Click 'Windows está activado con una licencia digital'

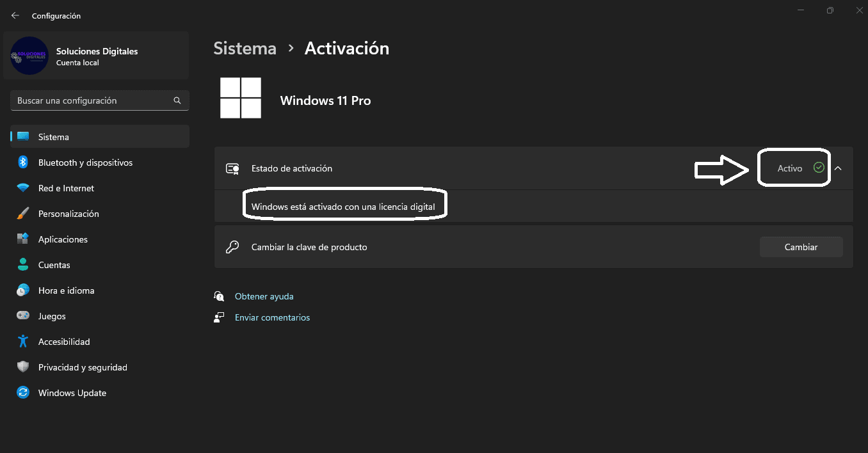[x=343, y=207]
